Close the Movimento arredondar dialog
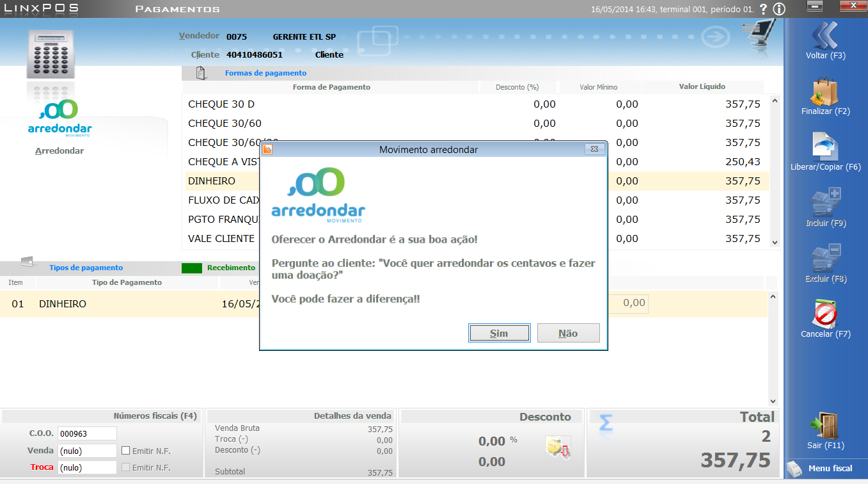Viewport: 868px width, 484px height. [595, 149]
